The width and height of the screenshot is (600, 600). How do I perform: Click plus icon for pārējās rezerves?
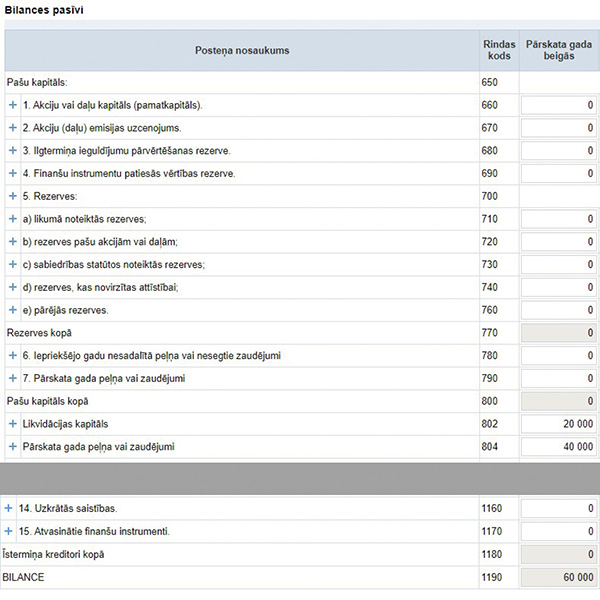[13, 310]
